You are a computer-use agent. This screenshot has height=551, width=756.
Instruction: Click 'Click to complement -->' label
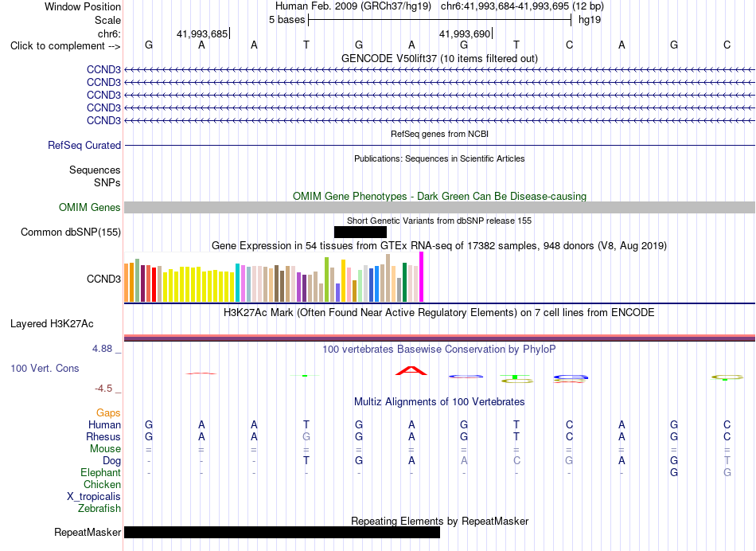point(65,46)
